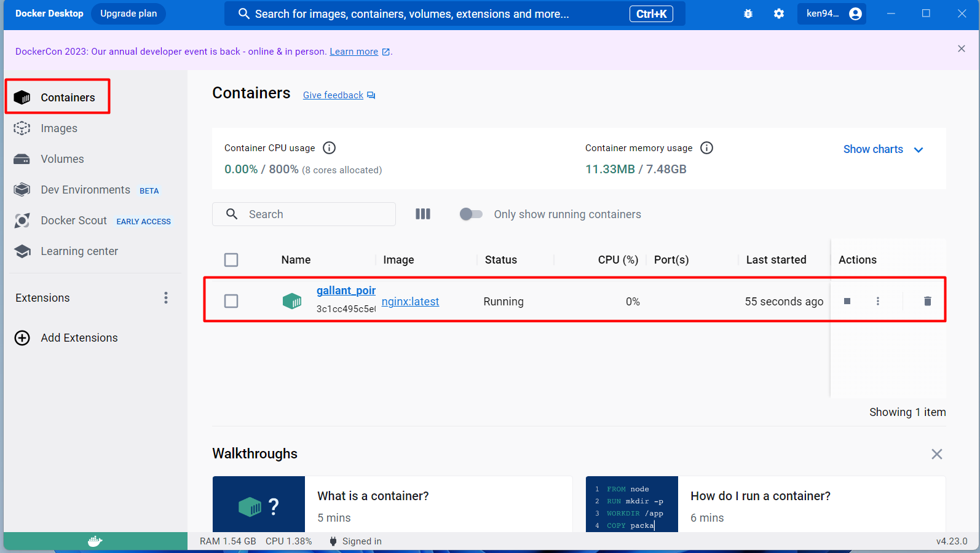Open Dev Environments in the sidebar
The height and width of the screenshot is (553, 980).
click(x=85, y=190)
